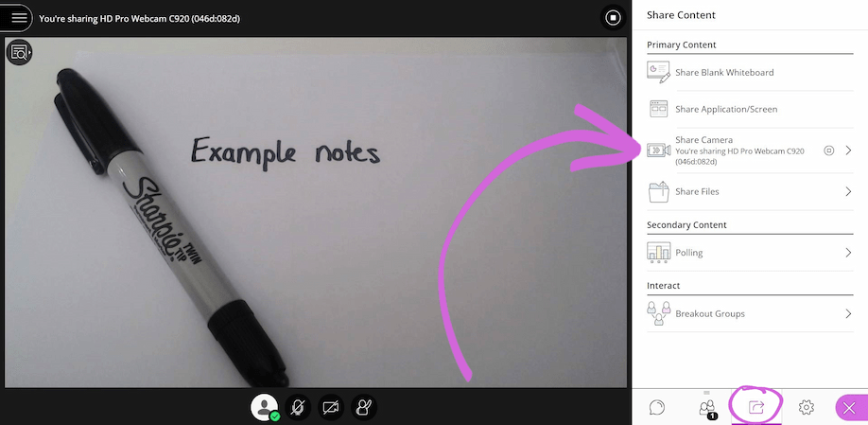Open the session menu hamburger icon
Screen dimensions: 868x425
19,18
